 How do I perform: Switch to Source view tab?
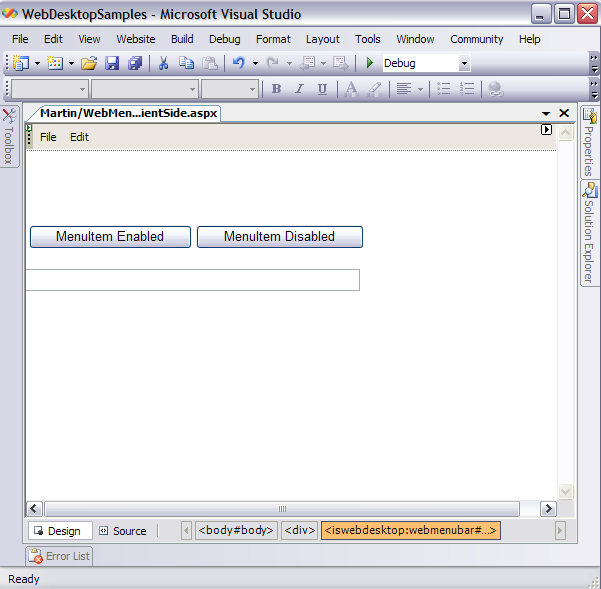pos(123,531)
